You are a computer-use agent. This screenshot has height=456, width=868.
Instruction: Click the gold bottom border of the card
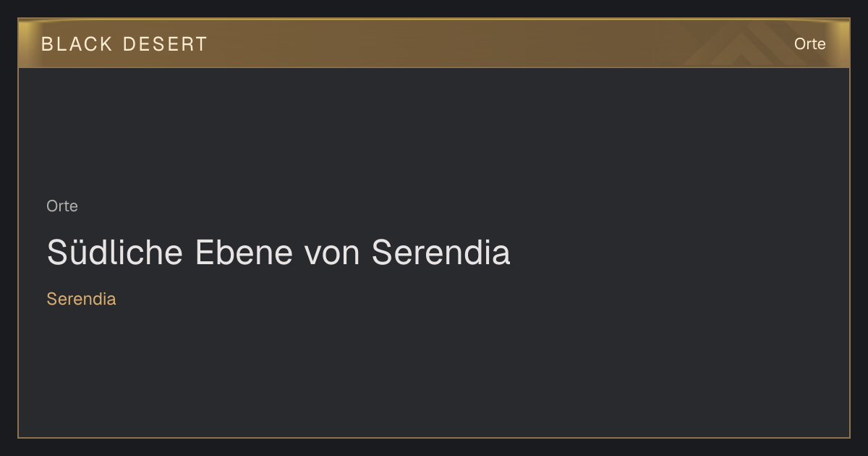point(434,437)
